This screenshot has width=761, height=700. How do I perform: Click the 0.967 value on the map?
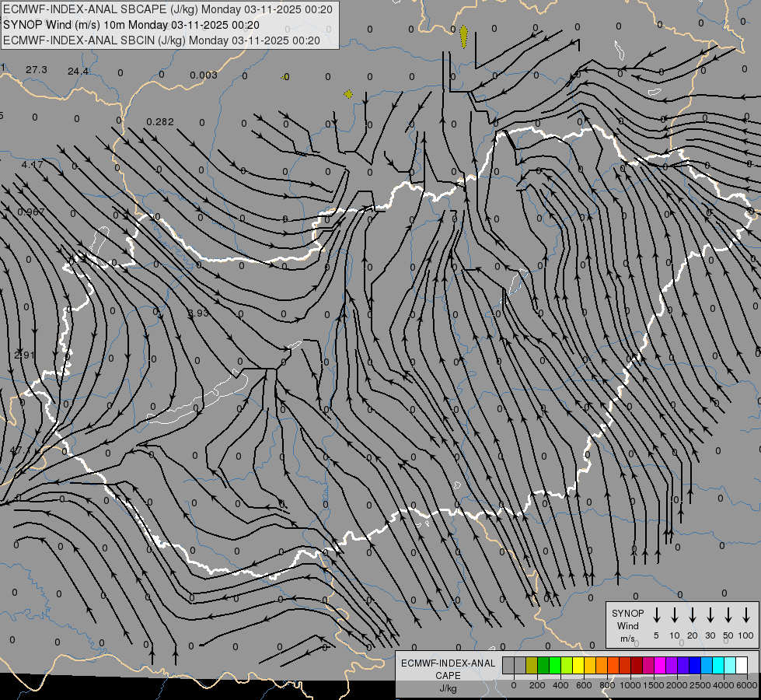31,212
